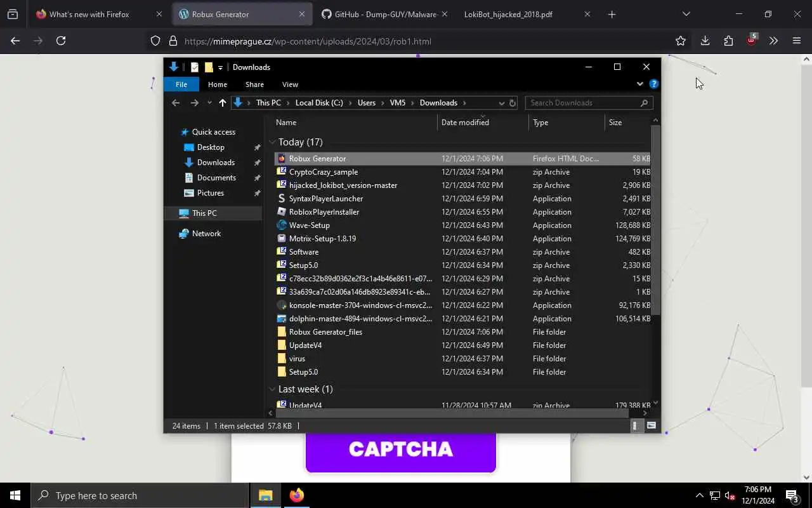
Task: Show more Firefox toolbar tools chevrons
Action: [x=773, y=41]
